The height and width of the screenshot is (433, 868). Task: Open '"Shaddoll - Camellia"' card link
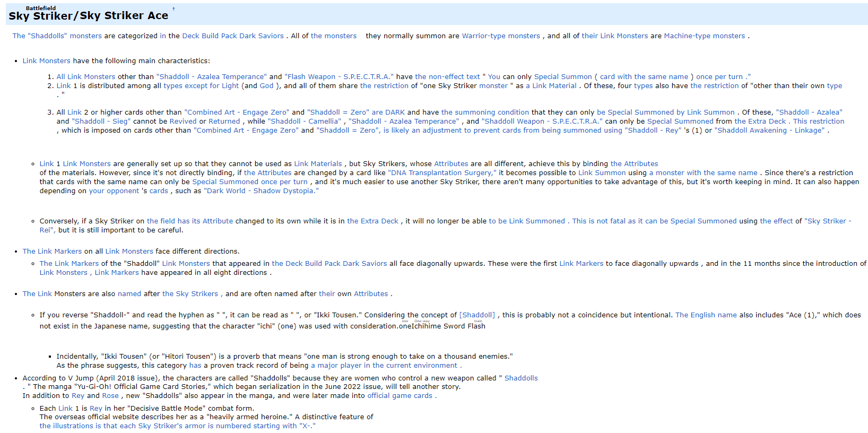coord(305,122)
